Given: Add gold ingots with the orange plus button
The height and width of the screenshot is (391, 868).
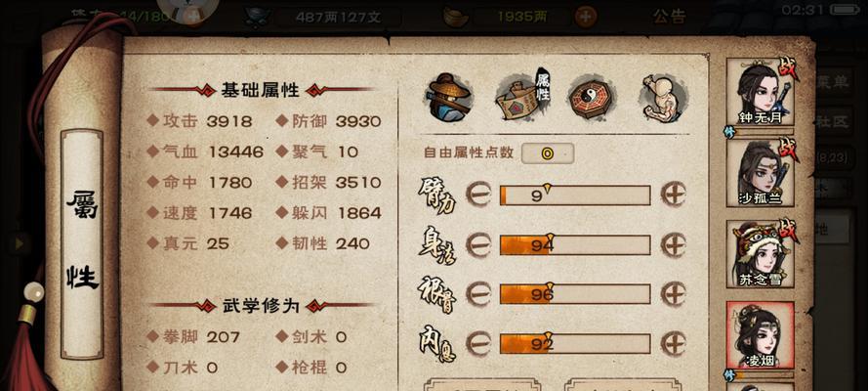Looking at the screenshot, I should 585,17.
